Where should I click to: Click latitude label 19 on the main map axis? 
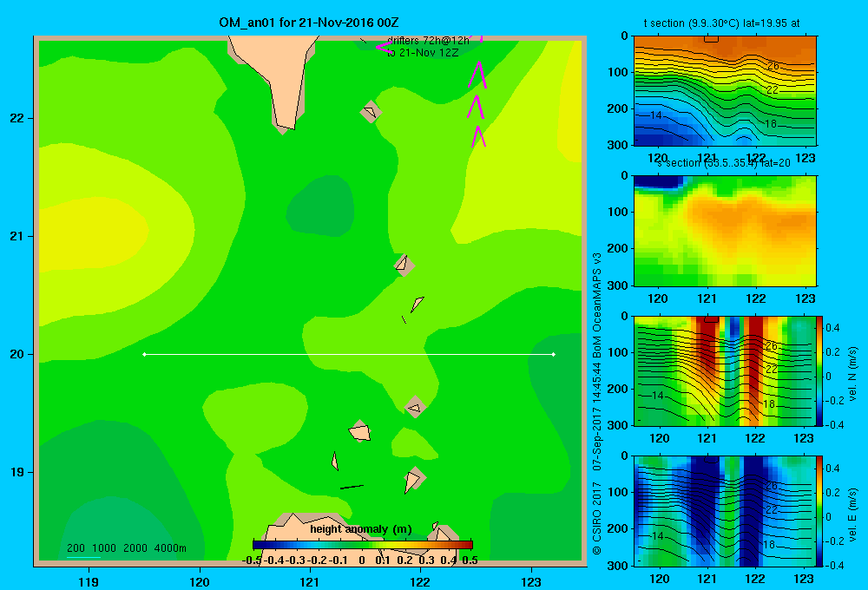16,472
